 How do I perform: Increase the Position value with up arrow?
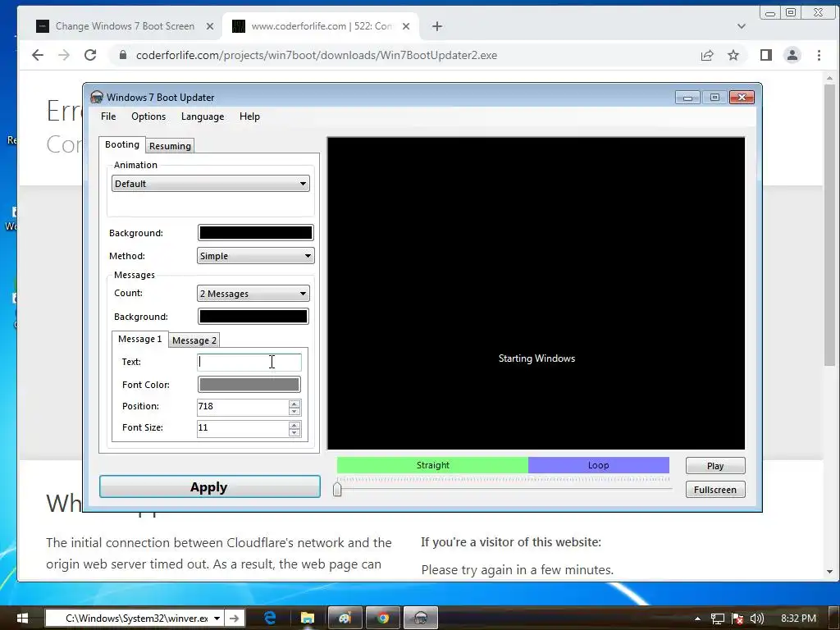pos(294,404)
